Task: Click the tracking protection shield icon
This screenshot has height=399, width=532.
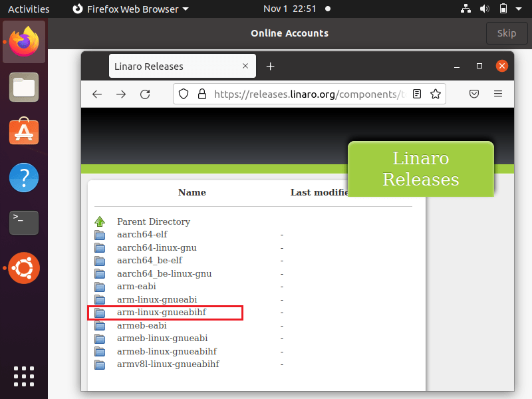Action: coord(183,94)
